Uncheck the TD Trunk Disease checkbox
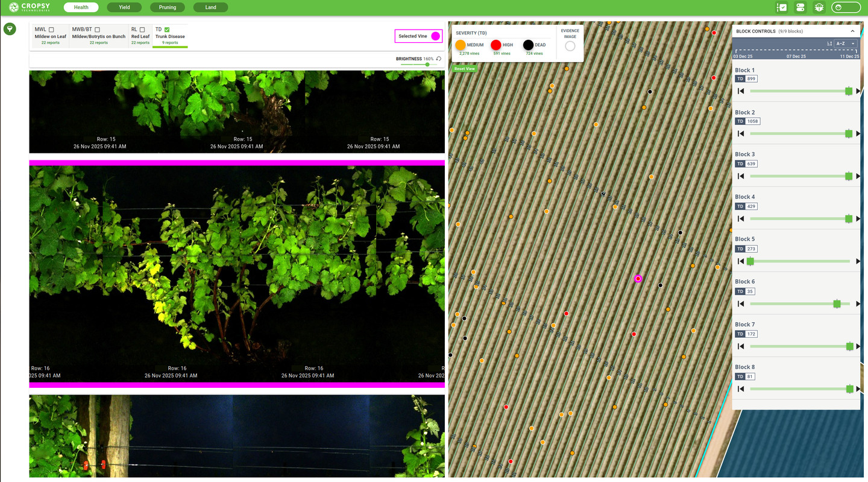Image resolution: width=868 pixels, height=482 pixels. (167, 30)
